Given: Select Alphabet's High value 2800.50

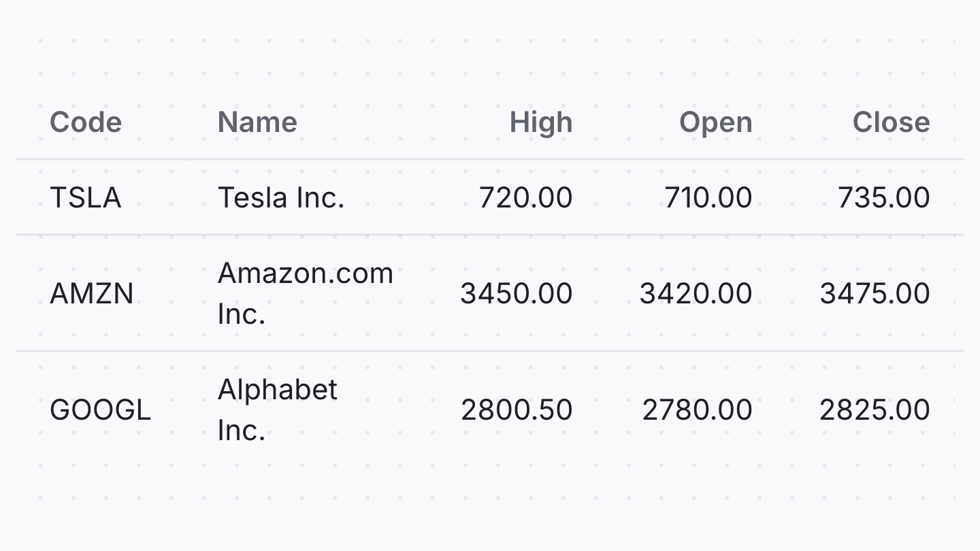Looking at the screenshot, I should click(517, 410).
